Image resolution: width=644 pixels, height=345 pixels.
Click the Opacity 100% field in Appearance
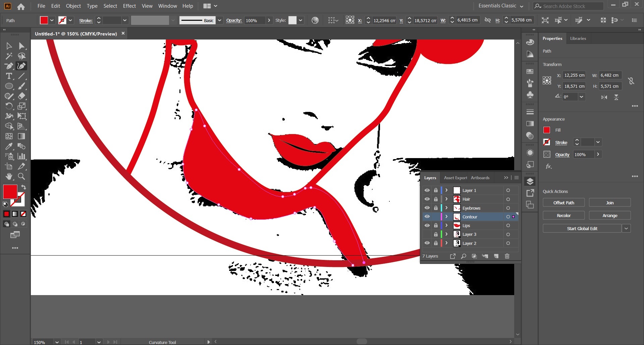tap(584, 154)
